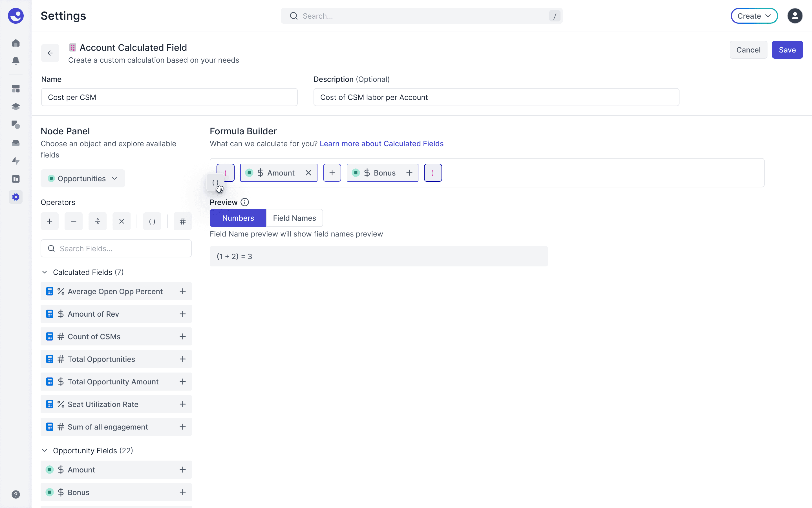Go back with the arrow button
The width and height of the screenshot is (812, 508).
[x=50, y=53]
